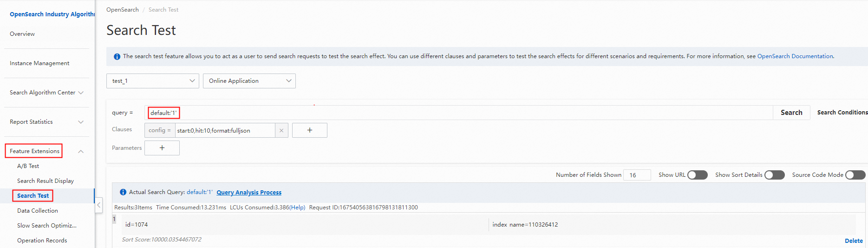Open the Query Analysis Process link
Image resolution: width=868 pixels, height=248 pixels.
249,193
